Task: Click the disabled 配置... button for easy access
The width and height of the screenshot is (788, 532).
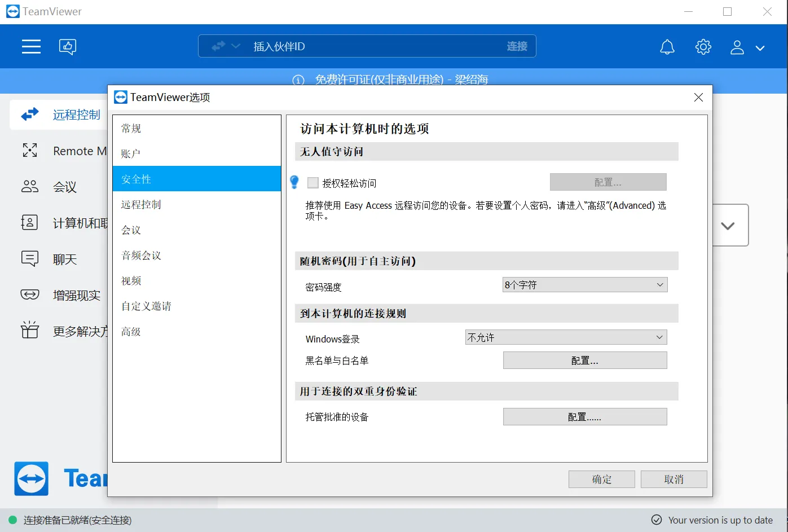Action: point(608,182)
